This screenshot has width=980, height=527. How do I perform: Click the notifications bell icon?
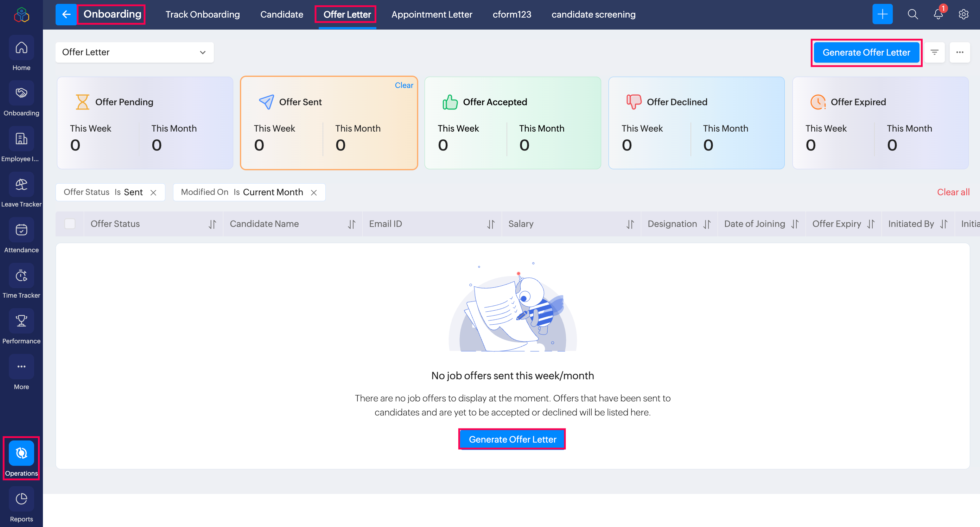pyautogui.click(x=938, y=14)
